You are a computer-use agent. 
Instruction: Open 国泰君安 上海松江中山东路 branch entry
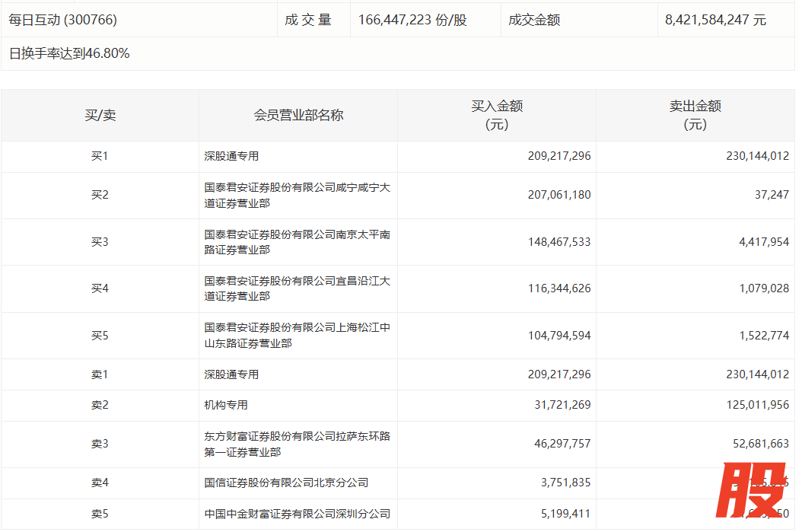coord(297,336)
